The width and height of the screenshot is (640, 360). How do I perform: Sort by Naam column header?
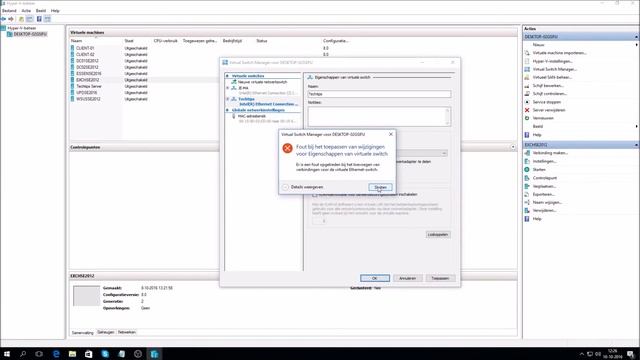click(x=76, y=41)
